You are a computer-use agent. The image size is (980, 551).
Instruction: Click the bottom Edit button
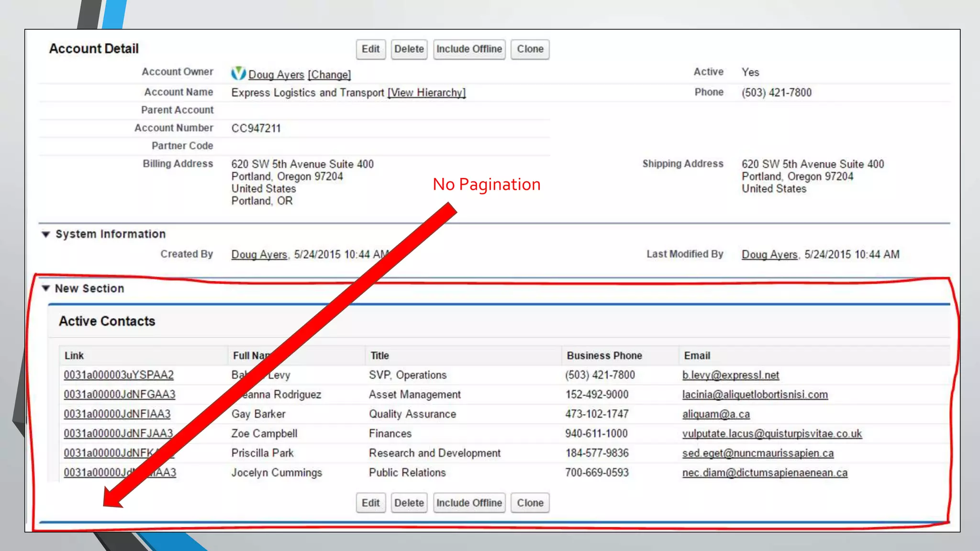(x=371, y=503)
